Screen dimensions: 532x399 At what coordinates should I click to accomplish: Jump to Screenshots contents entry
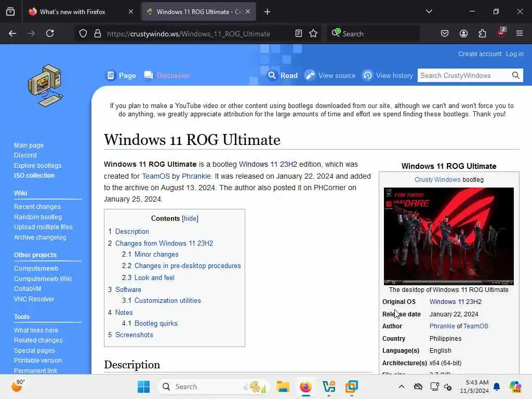pos(134,335)
